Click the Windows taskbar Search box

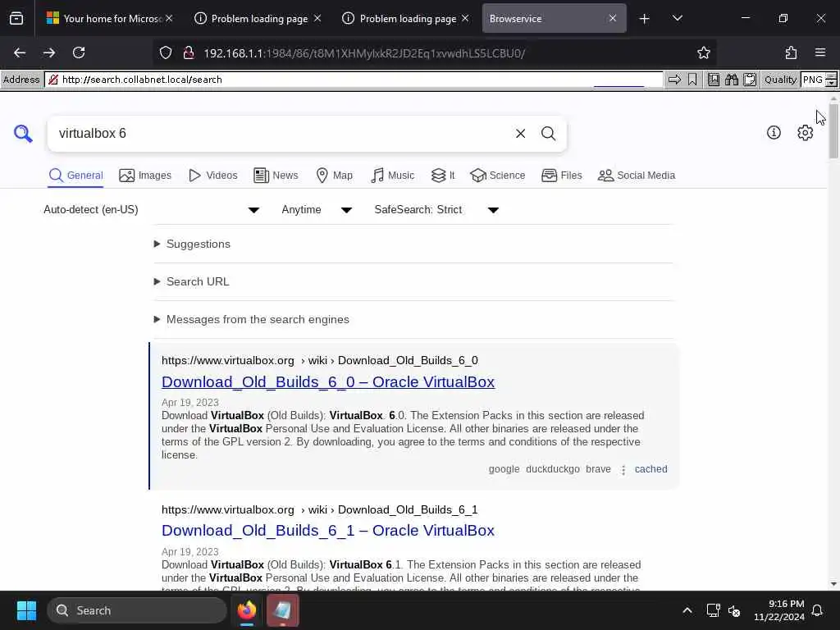pyautogui.click(x=137, y=610)
